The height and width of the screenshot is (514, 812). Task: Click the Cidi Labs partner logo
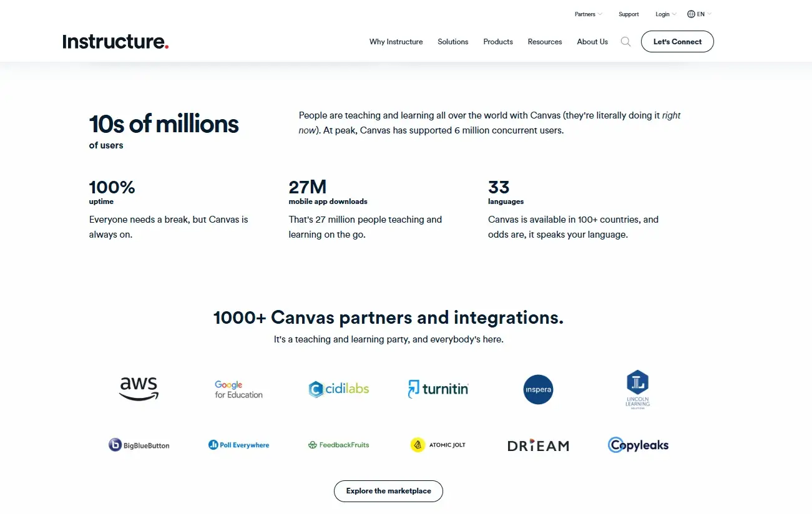click(x=339, y=389)
